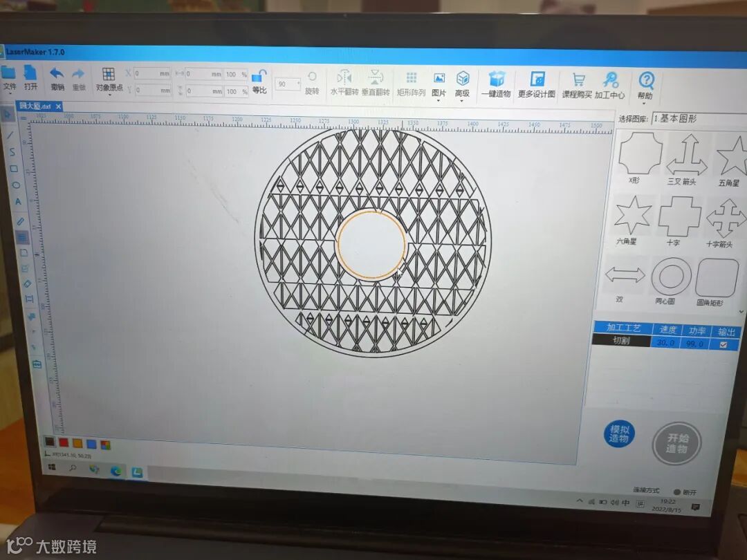This screenshot has height=560, width=747.
Task: Select the measure dimension tool
Action: pos(29,299)
